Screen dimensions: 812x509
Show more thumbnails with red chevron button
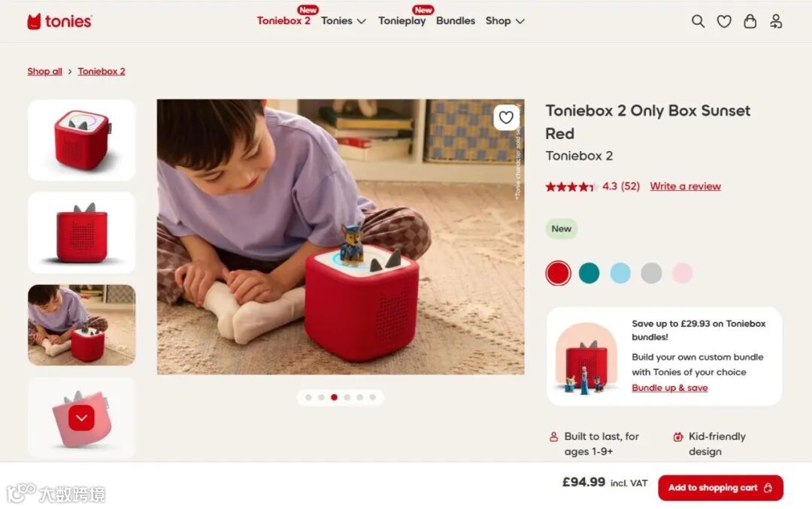81,418
